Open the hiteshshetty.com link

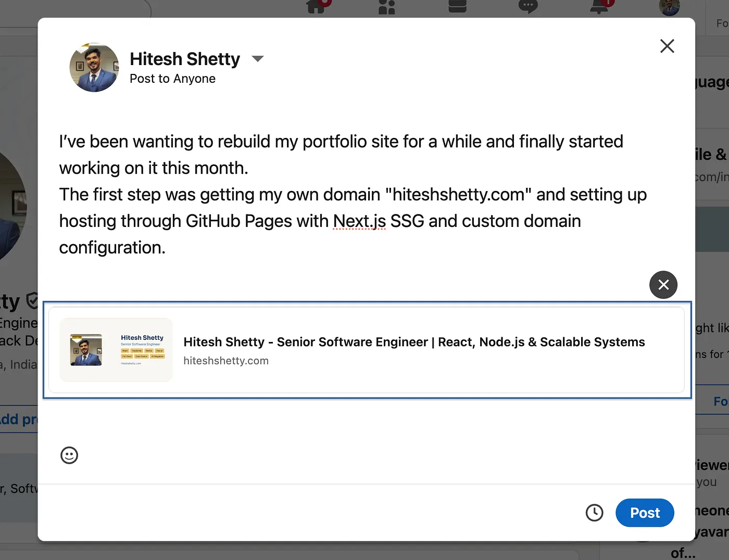click(226, 360)
